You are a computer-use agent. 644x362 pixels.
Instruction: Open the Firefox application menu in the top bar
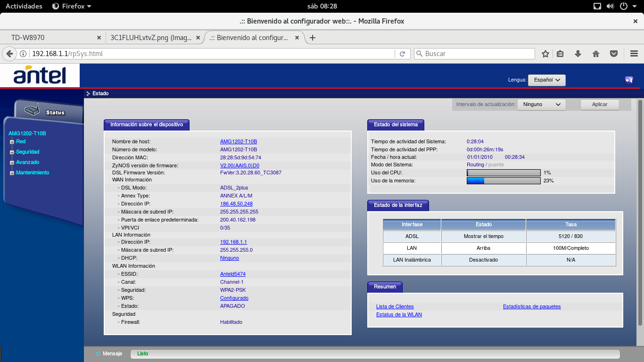(72, 6)
